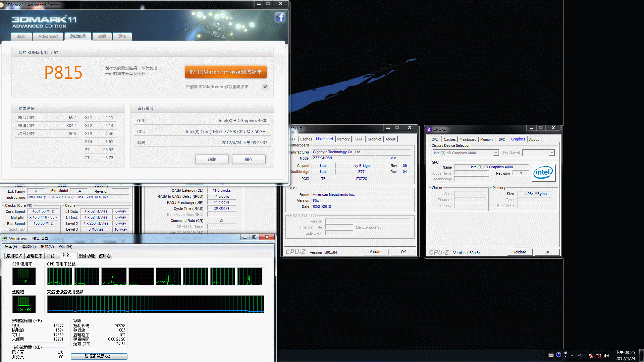This screenshot has width=644, height=362.
Task: Click the 更多 tab in 3DMark 11
Action: click(122, 36)
